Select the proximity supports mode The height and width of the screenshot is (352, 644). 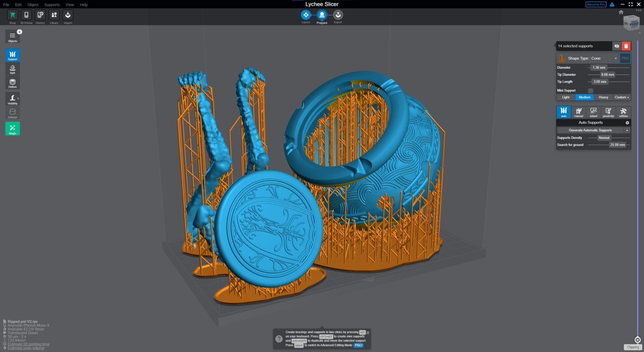tap(608, 112)
